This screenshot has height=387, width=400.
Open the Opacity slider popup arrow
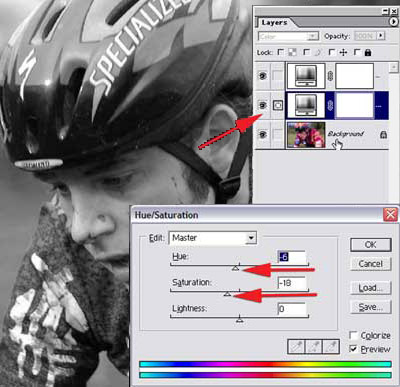(381, 36)
